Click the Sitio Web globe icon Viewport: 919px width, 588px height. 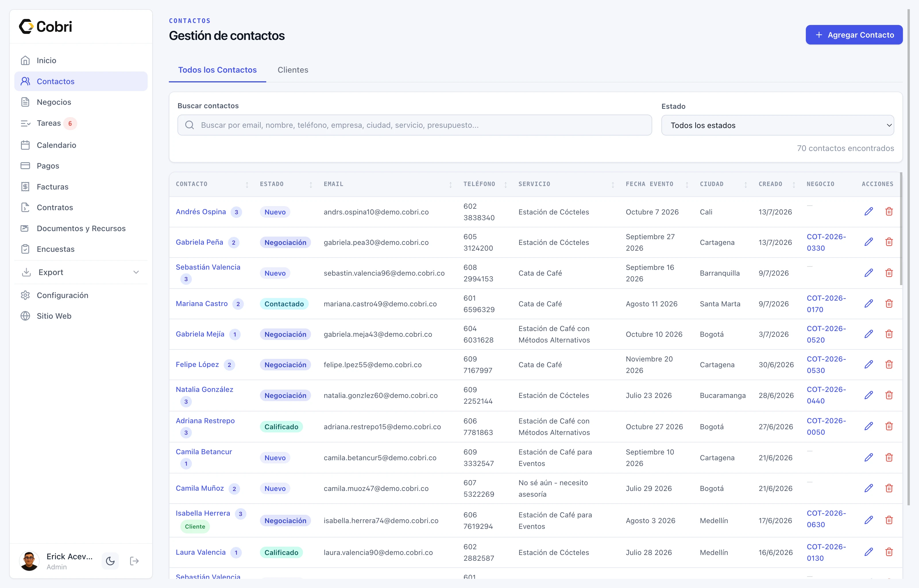pyautogui.click(x=25, y=316)
